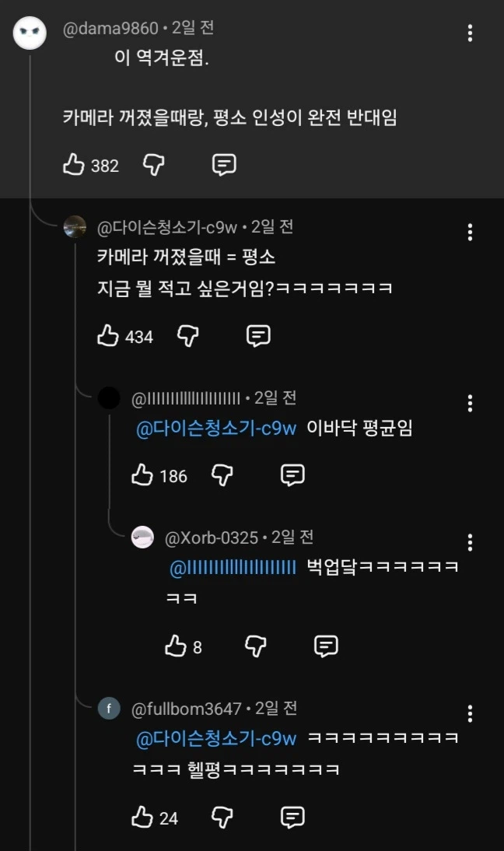Reply to @Xorb-0325's comment
The width and height of the screenshot is (504, 851).
click(x=324, y=646)
